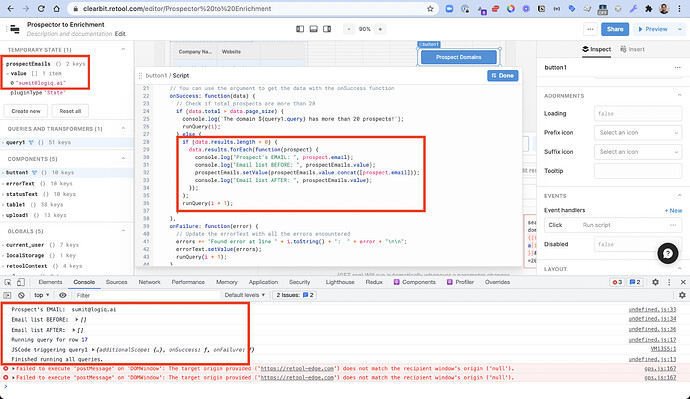Expand retoolContext global node

(3, 266)
